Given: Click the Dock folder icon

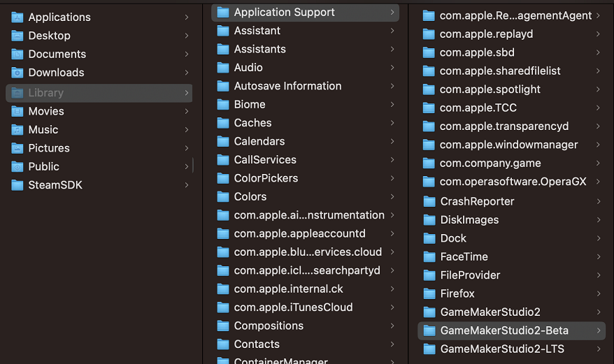Looking at the screenshot, I should click(429, 238).
